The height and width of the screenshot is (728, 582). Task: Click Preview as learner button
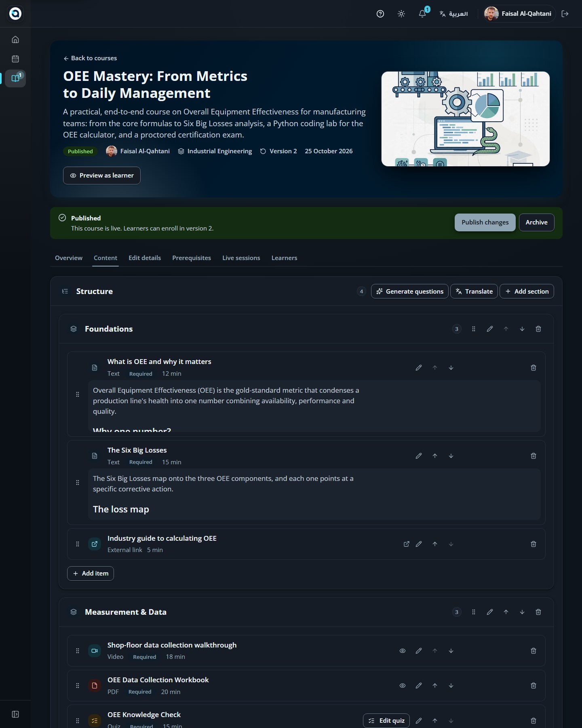tap(102, 176)
